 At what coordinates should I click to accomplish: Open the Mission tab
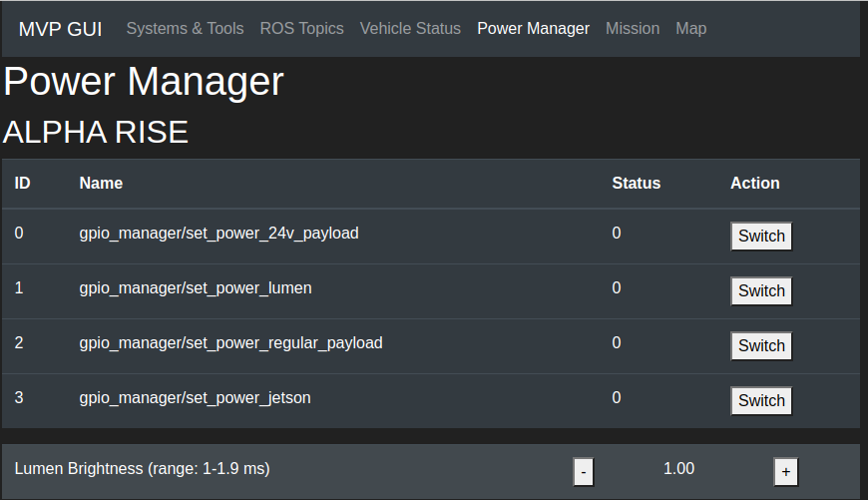coord(633,29)
